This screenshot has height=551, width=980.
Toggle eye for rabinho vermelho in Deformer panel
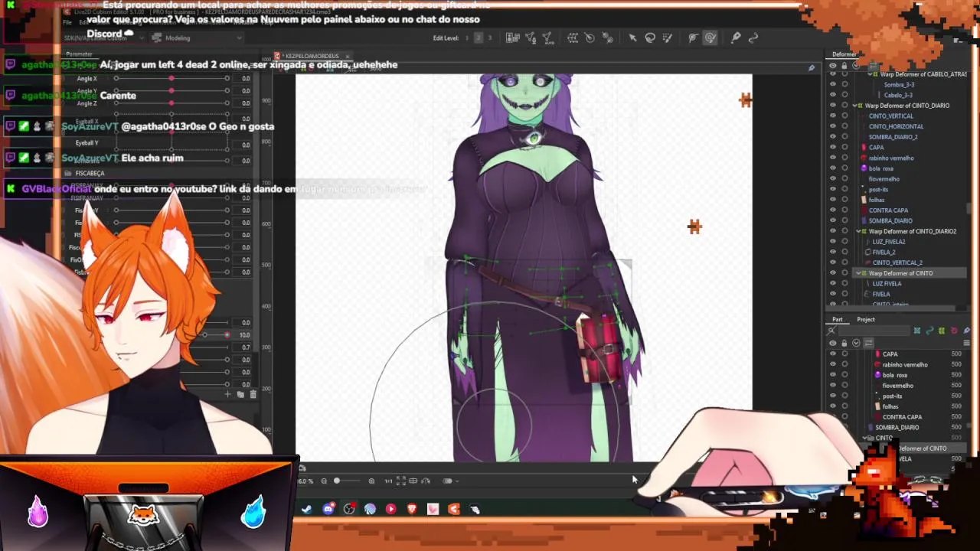pyautogui.click(x=833, y=158)
